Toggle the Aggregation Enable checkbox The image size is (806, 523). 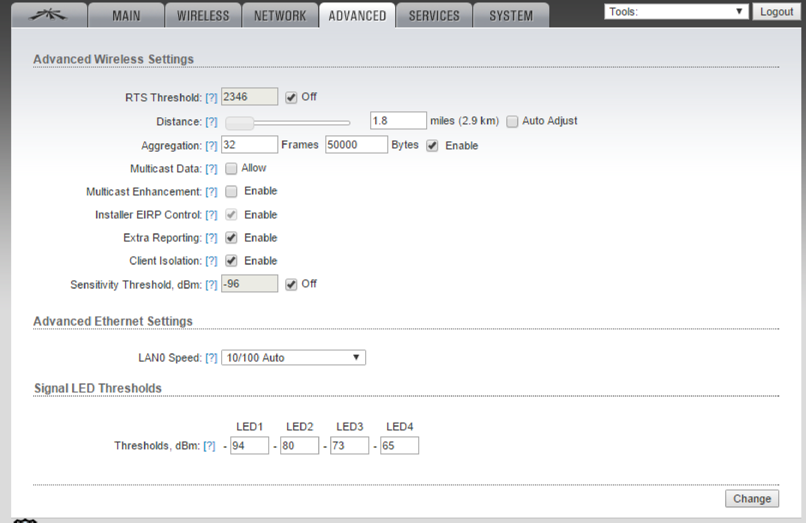pos(432,146)
